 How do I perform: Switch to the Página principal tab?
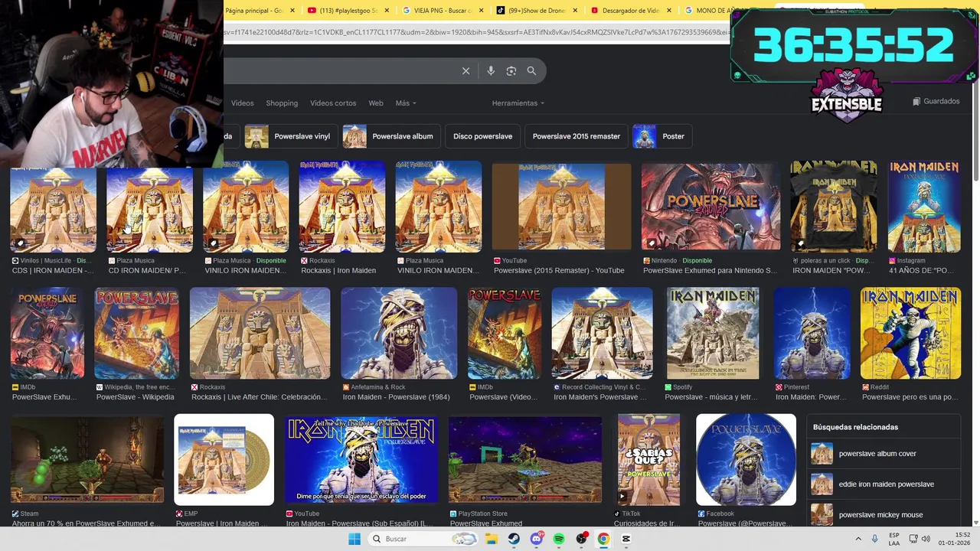254,11
